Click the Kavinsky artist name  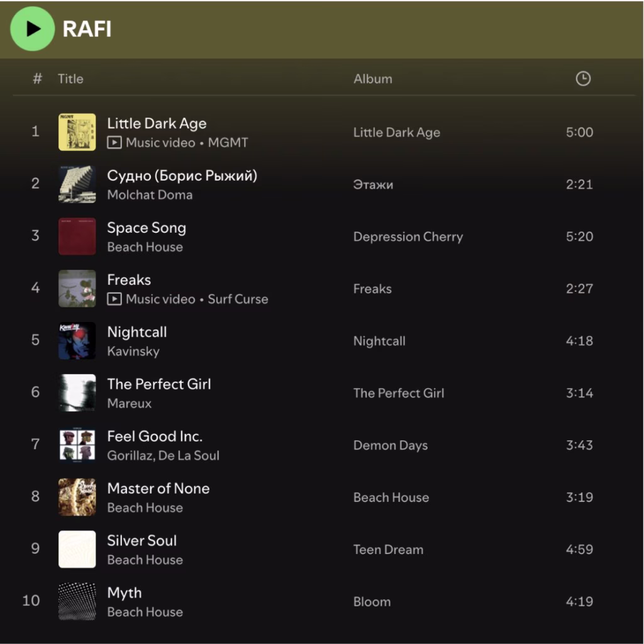133,352
